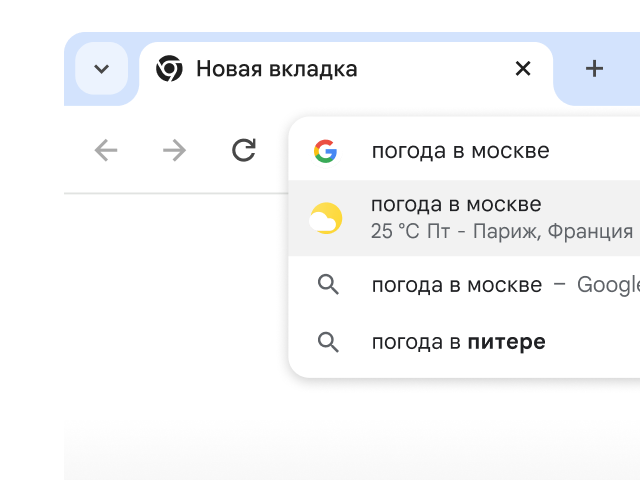Open a new tab with the plus button
640x480 pixels.
click(x=594, y=69)
